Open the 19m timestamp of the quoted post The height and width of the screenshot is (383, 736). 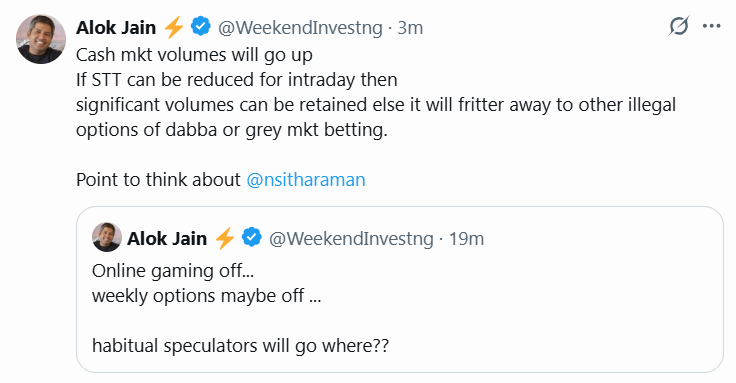[467, 239]
